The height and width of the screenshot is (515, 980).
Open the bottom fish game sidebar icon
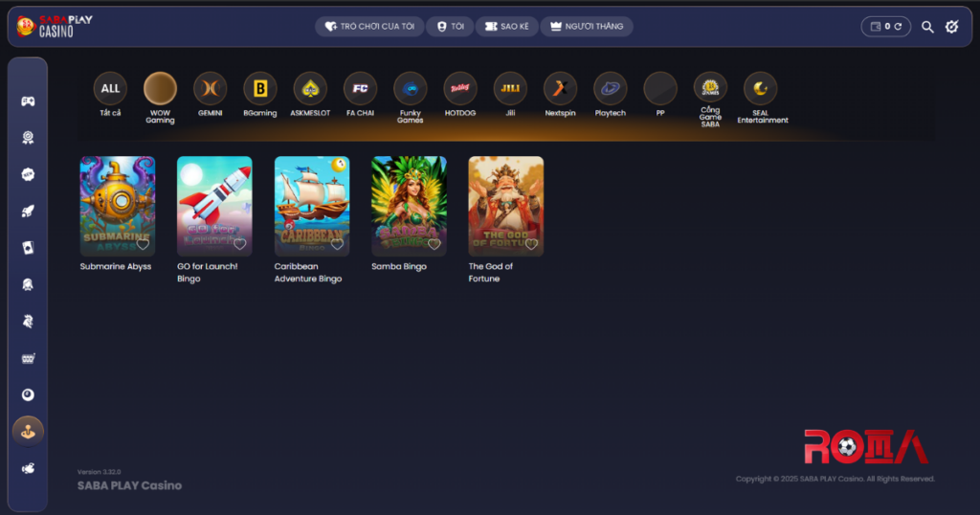pyautogui.click(x=28, y=468)
